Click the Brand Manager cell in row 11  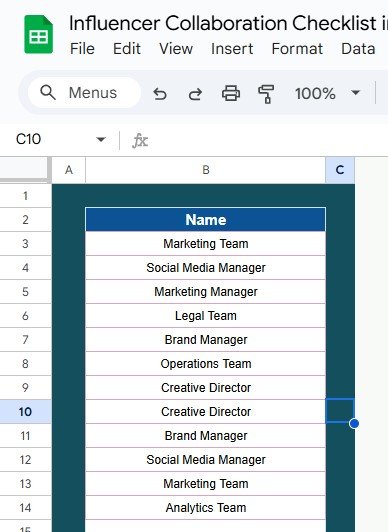(206, 436)
